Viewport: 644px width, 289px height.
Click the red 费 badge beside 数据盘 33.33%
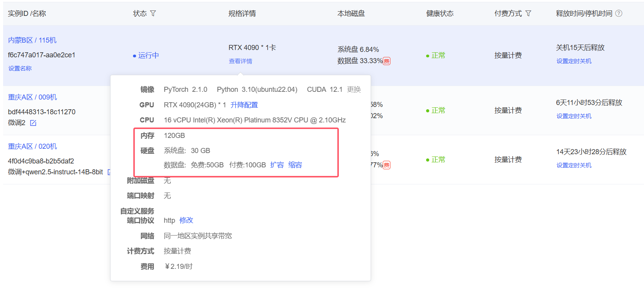(387, 61)
